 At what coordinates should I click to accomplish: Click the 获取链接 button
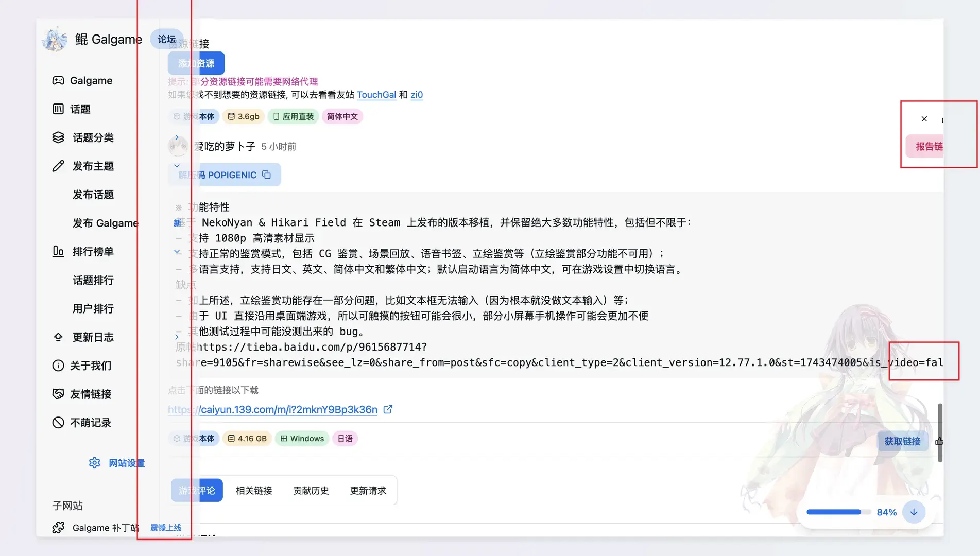[x=902, y=441]
